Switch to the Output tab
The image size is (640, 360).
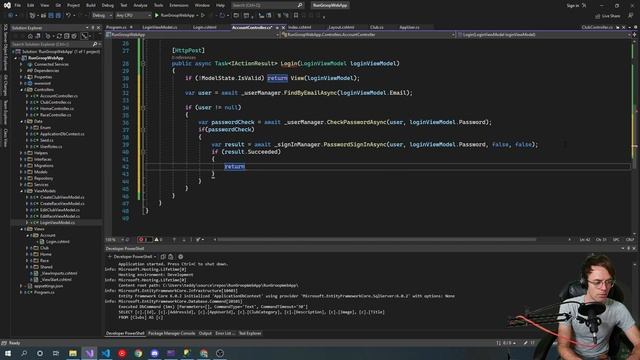[x=205, y=333]
